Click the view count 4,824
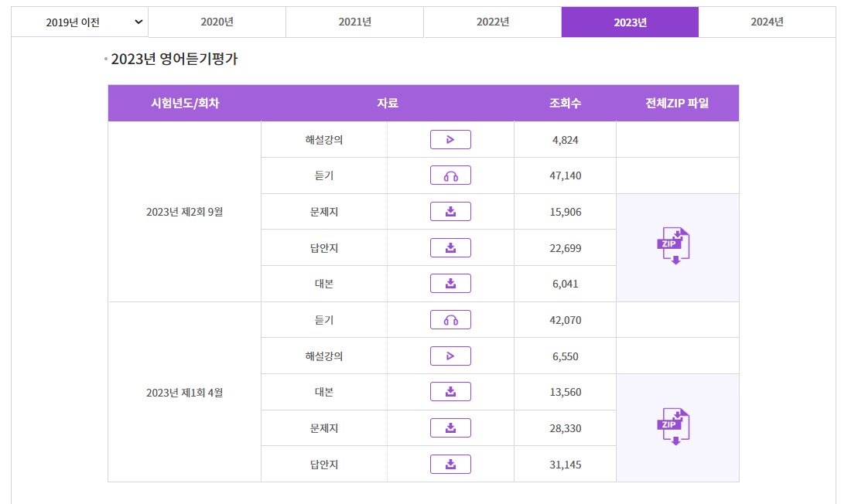Image resolution: width=841 pixels, height=504 pixels. coord(566,141)
